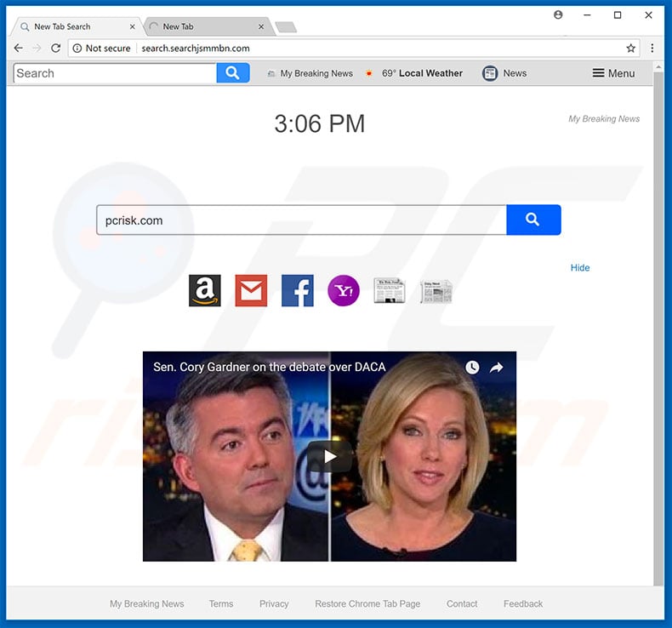This screenshot has width=672, height=628.
Task: Close the New Tab Search tab
Action: tap(133, 26)
